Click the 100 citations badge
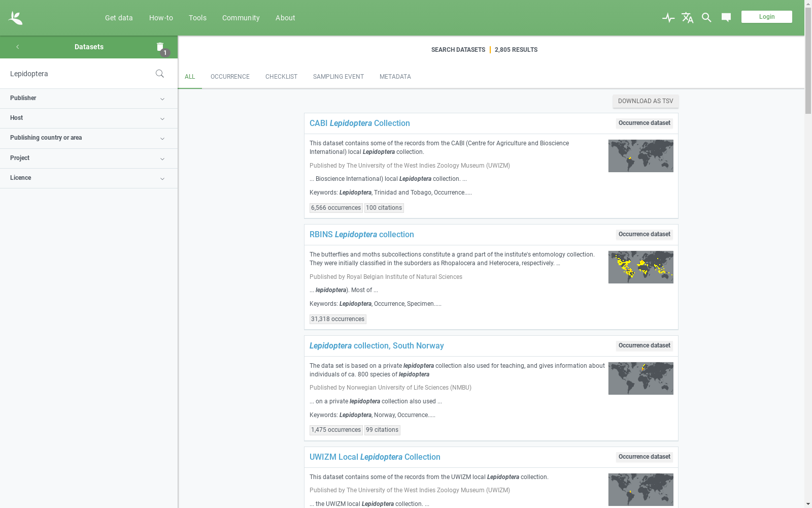Screen dimensions: 812x508 (x=384, y=208)
